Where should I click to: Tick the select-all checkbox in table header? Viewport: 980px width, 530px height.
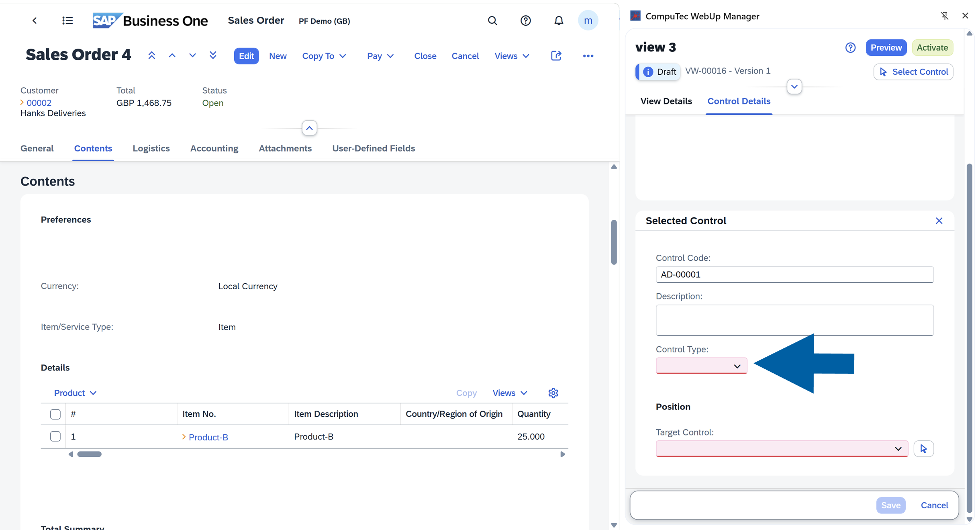[x=55, y=414]
